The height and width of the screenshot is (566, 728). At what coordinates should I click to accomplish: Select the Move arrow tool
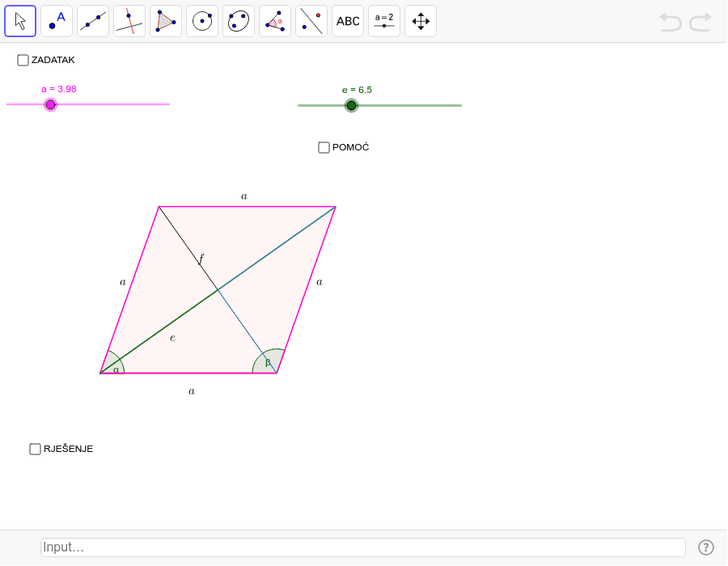20,20
